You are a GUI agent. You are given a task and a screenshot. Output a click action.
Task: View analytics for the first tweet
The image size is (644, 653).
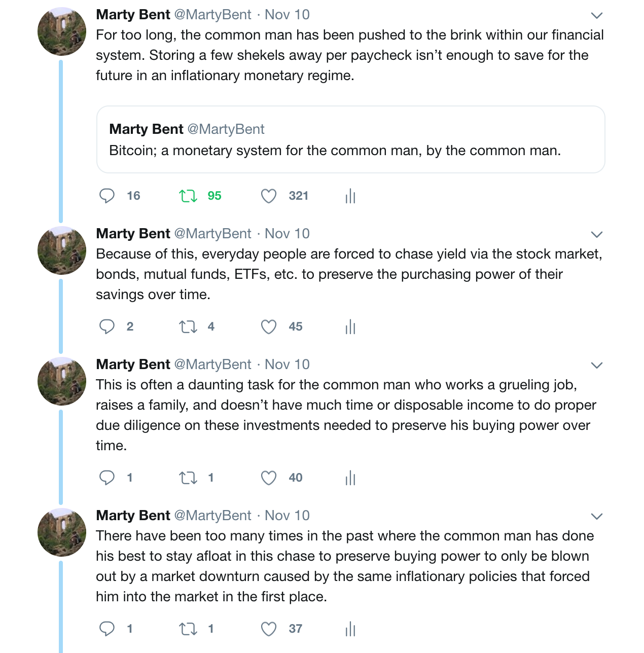(350, 196)
